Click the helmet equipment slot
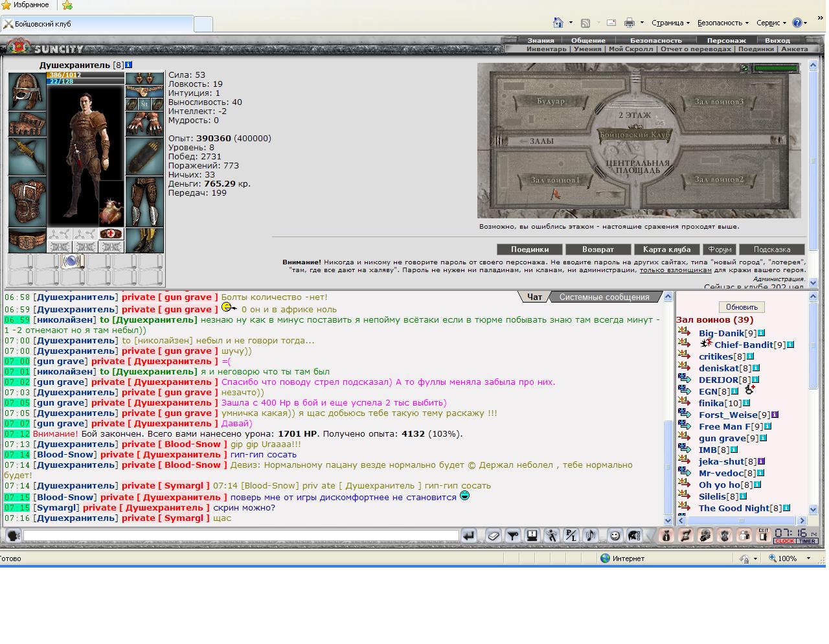 click(x=27, y=91)
